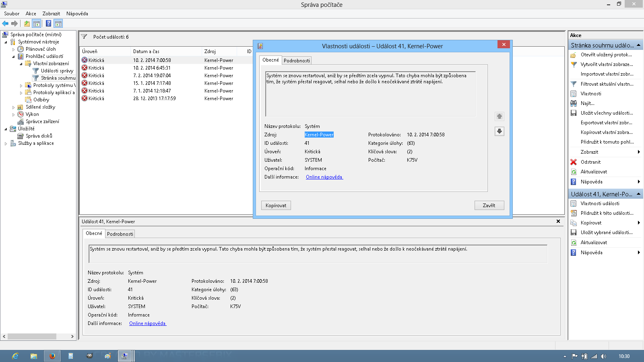Image resolution: width=644 pixels, height=362 pixels.
Task: Click network signal icon in system tray
Action: coord(594,356)
